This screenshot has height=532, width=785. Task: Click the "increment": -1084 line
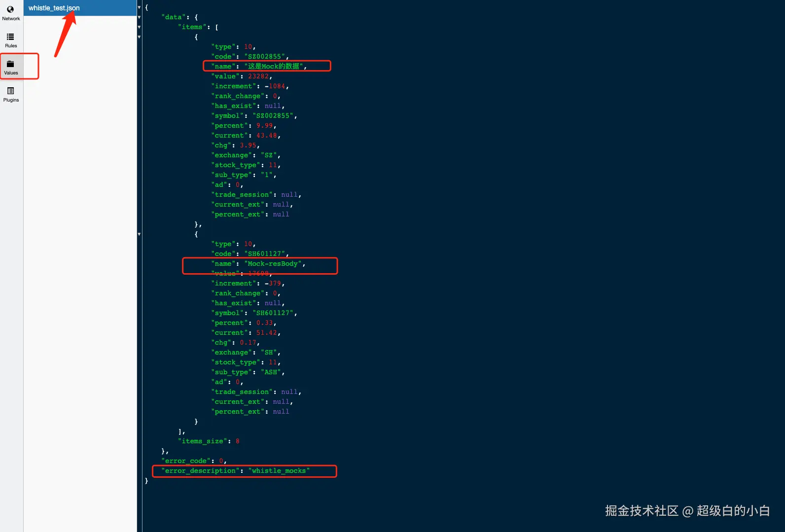[250, 86]
